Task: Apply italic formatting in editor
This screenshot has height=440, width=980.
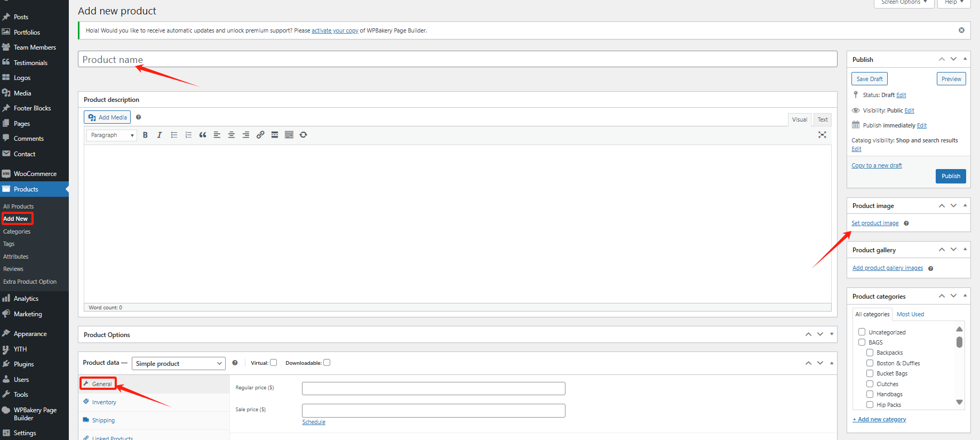Action: pyautogui.click(x=160, y=135)
